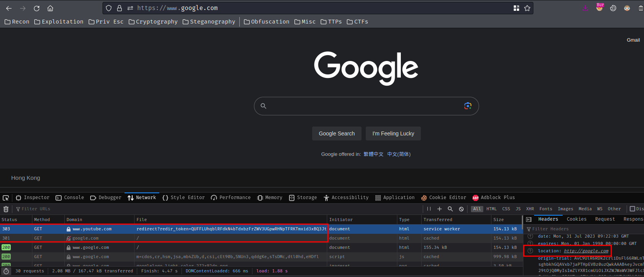The width and height of the screenshot is (644, 277).
Task: Filter requests by All types
Action: click(477, 209)
